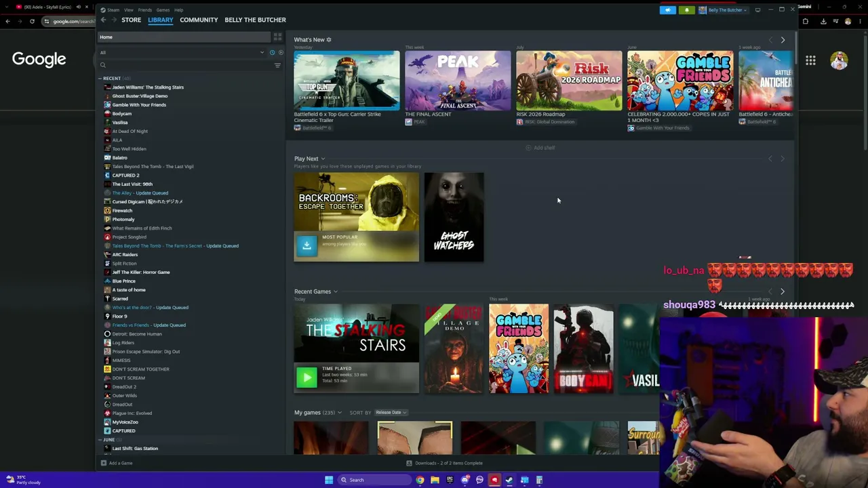Screen dimensions: 868x488
Task: Collapse the JUNE library category
Action: (100, 440)
